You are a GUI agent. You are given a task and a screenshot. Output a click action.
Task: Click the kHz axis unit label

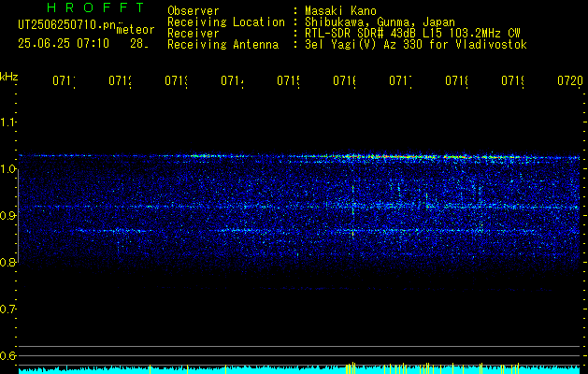8,77
